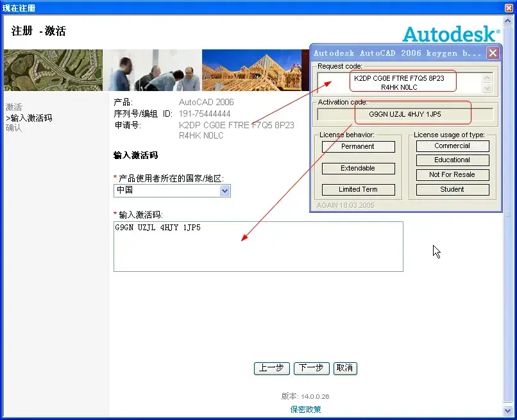Click the keygen Activation code field
This screenshot has width=517, height=420.
[405, 114]
